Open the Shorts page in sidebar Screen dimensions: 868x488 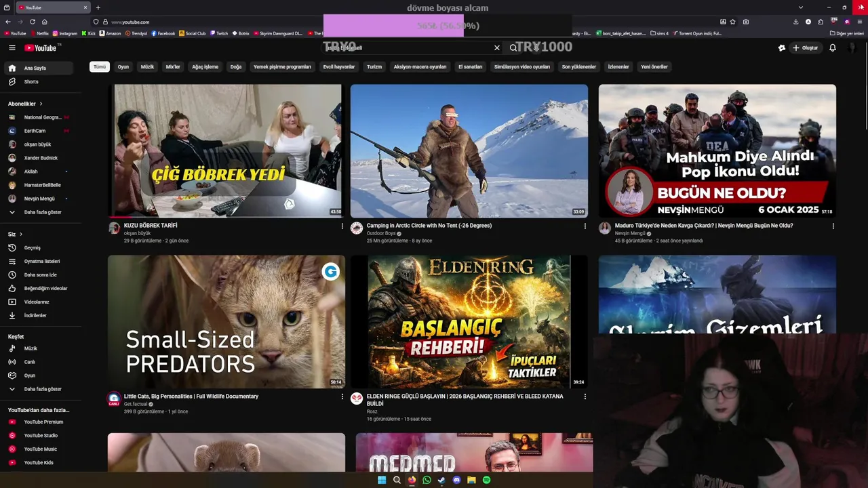(x=39, y=82)
